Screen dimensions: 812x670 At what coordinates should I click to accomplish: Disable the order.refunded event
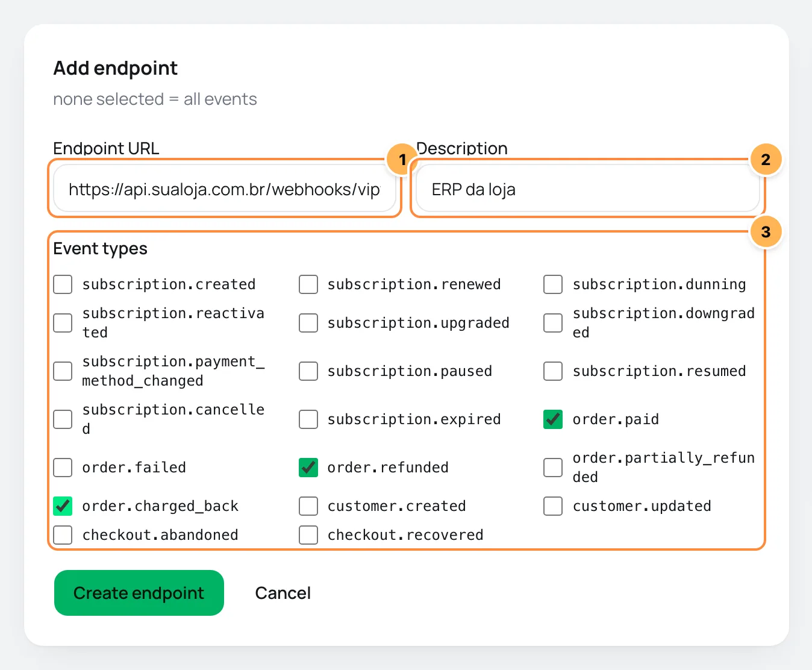tap(308, 468)
